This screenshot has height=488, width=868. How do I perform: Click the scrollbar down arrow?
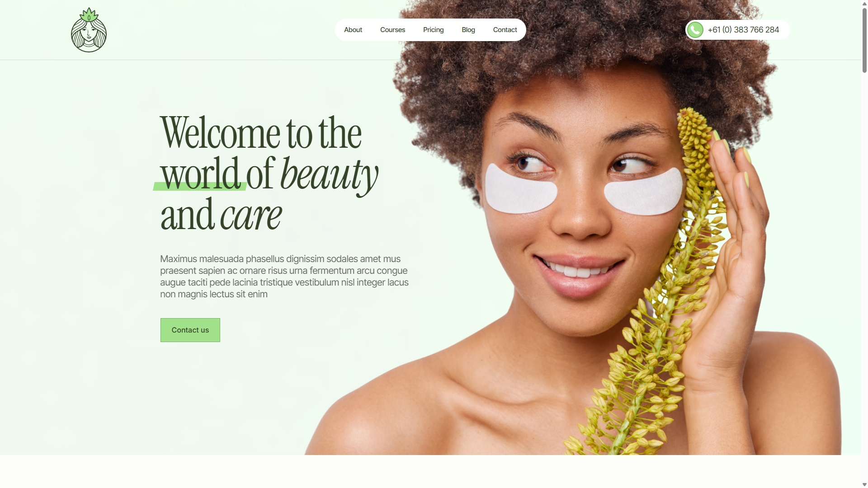coord(864,484)
